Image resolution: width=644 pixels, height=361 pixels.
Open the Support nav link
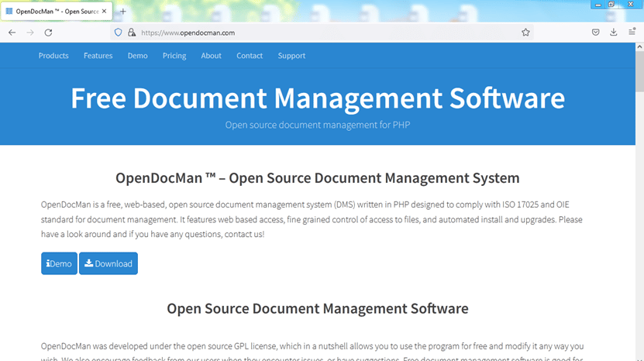coord(291,56)
